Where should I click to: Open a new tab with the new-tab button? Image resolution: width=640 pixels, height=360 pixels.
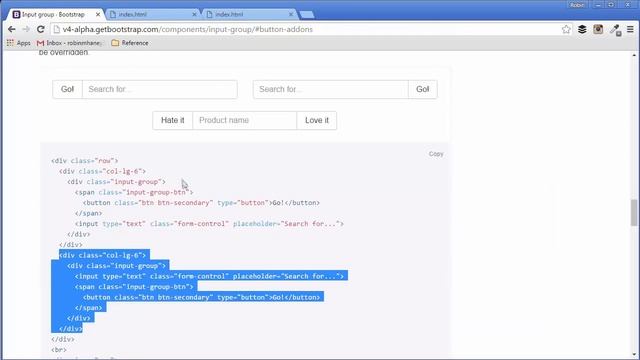tap(307, 15)
